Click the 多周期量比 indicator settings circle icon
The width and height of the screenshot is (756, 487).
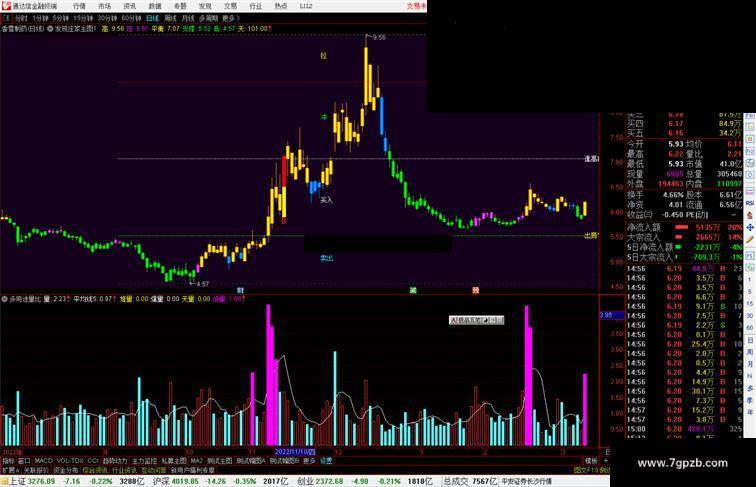[x=4, y=299]
